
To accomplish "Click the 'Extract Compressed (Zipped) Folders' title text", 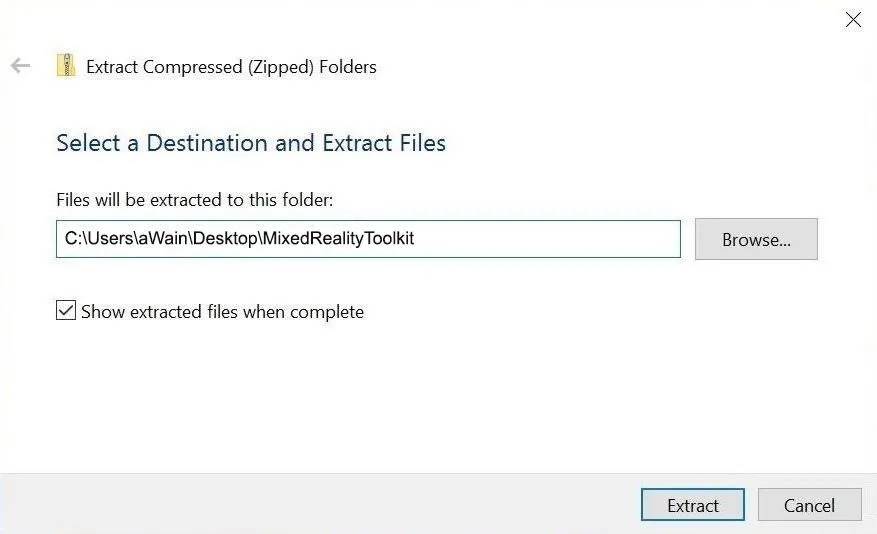I will 231,67.
